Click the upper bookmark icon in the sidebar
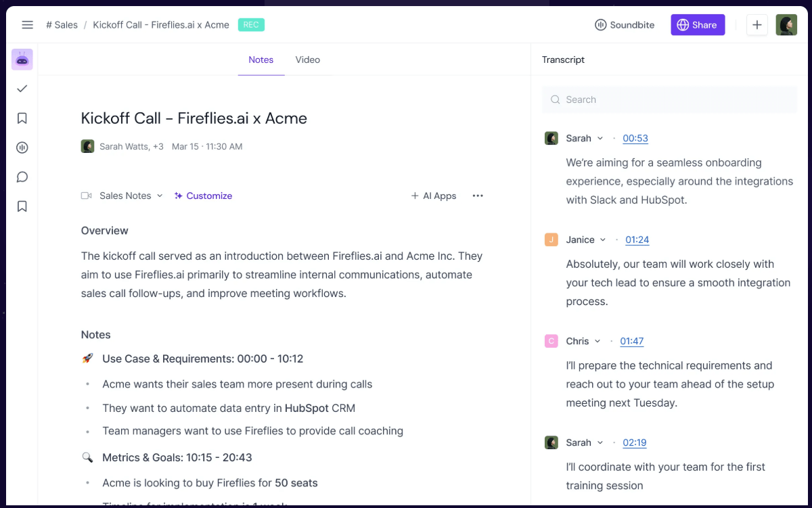Image resolution: width=812 pixels, height=508 pixels. pos(22,118)
